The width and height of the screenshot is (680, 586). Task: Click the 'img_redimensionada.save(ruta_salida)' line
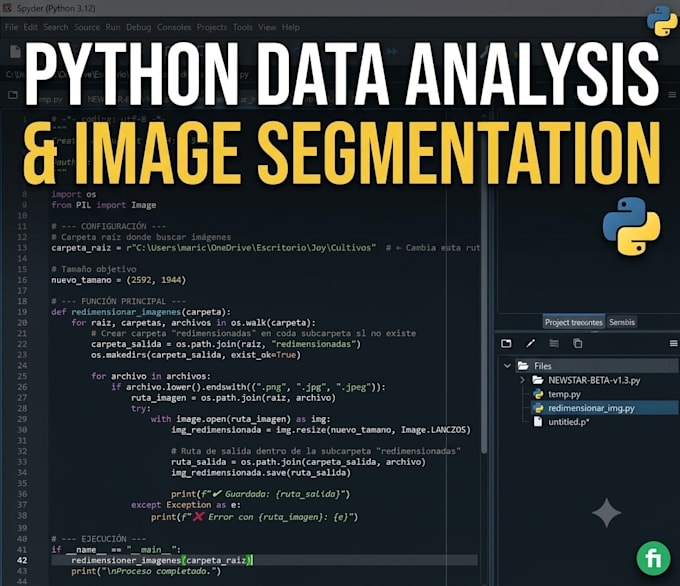click(x=261, y=472)
